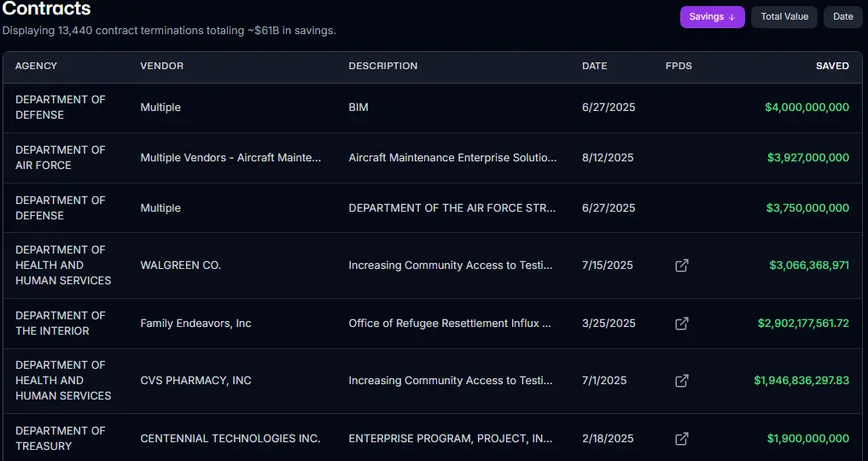This screenshot has width=868, height=461.
Task: Click the 7/1/2025 date cell
Action: (x=604, y=381)
